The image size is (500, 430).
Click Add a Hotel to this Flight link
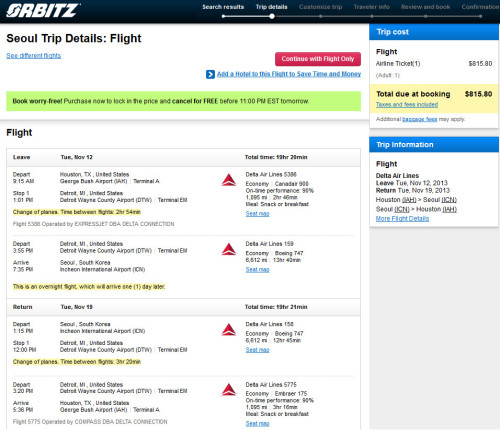[289, 74]
